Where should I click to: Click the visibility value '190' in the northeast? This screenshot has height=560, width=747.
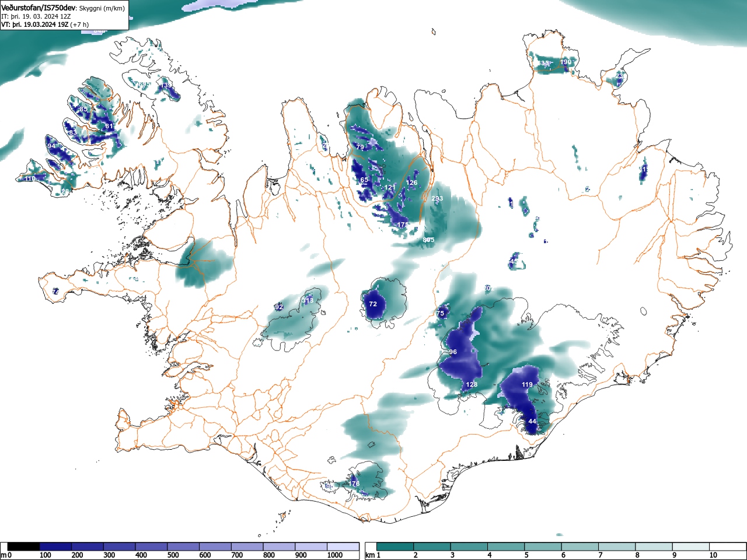[x=566, y=62]
